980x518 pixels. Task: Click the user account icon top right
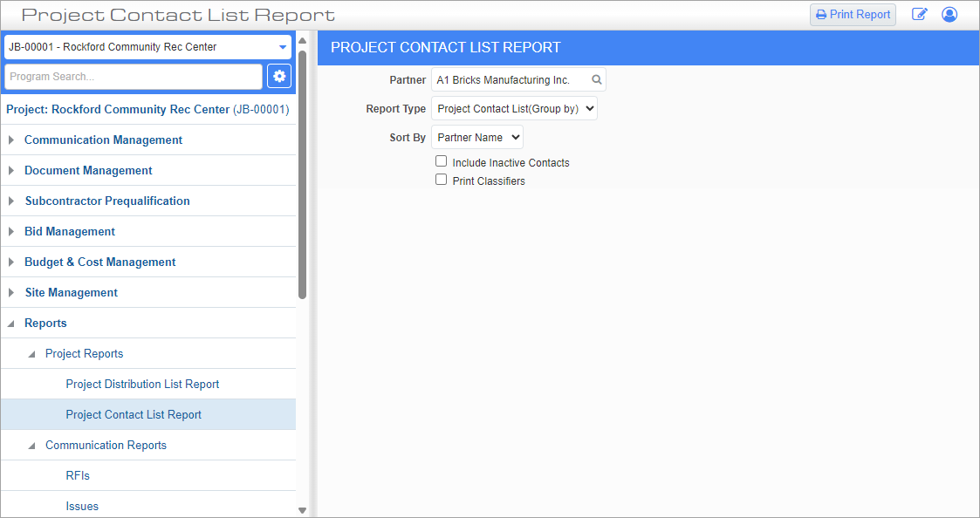(x=949, y=14)
